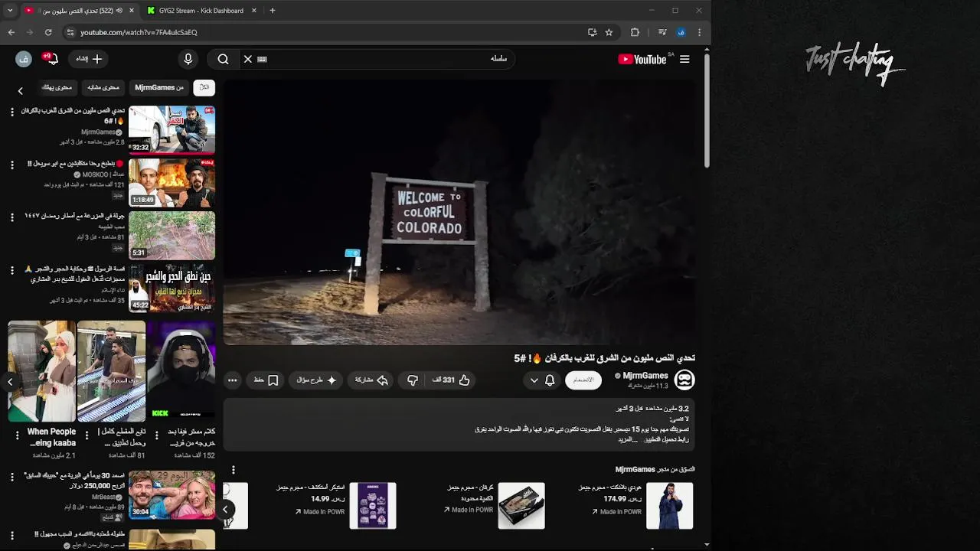
Task: Clear the search field with X
Action: tap(247, 59)
